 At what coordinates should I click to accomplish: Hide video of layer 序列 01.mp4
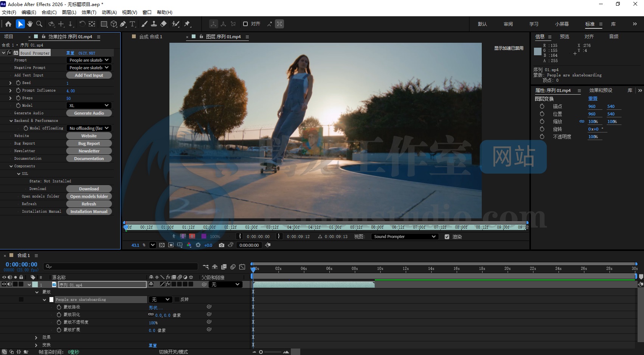[4, 284]
